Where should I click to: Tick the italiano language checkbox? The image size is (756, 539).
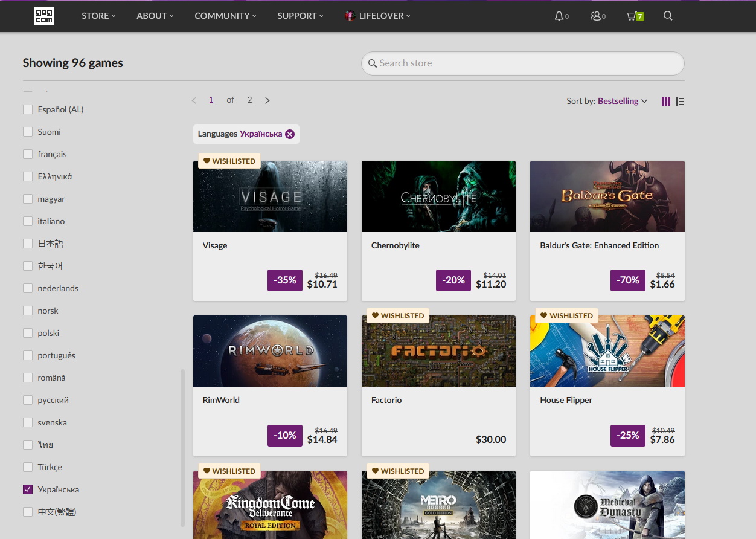28,221
